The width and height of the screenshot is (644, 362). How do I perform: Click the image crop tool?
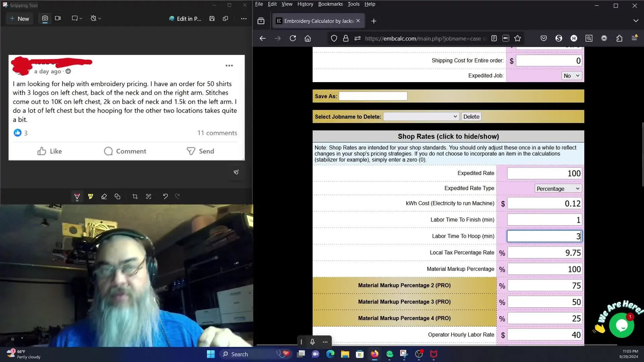click(135, 196)
